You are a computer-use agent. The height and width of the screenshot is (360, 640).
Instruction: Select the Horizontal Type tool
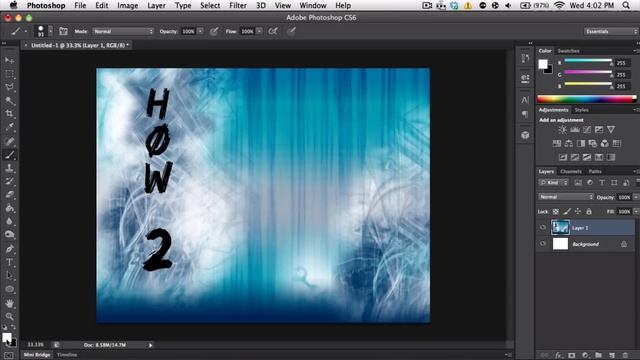click(x=9, y=262)
